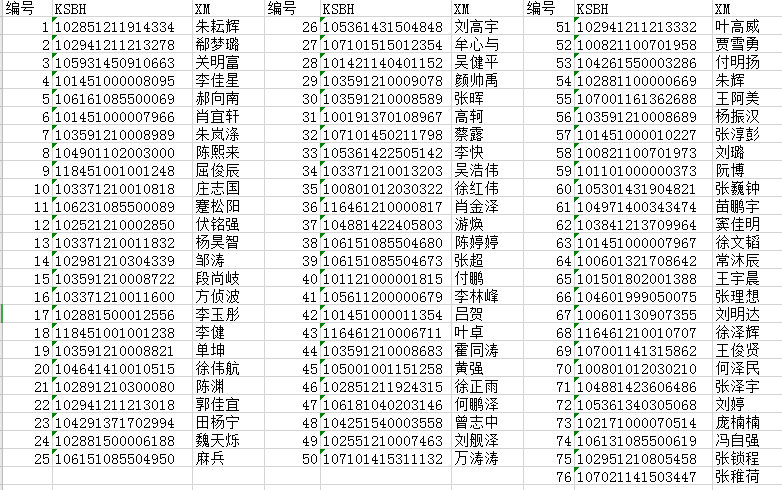Click the name cell 吕贺
Screen dimensions: 782x490
coord(468,315)
